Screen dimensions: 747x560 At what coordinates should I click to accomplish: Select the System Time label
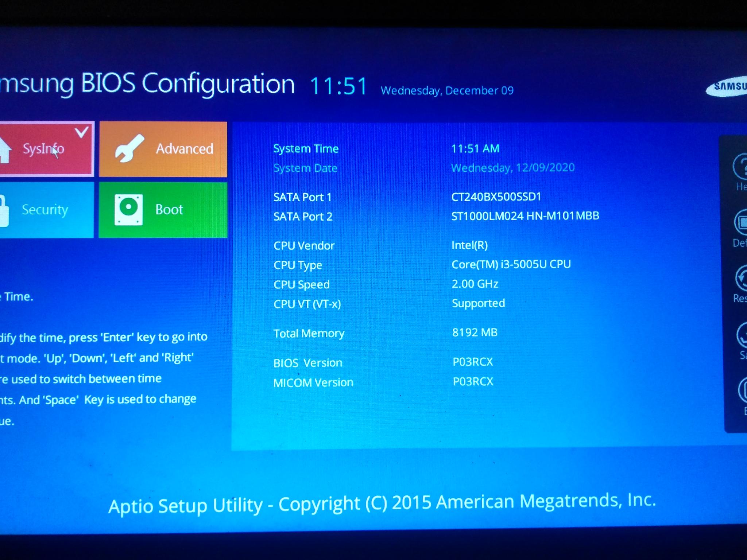[306, 149]
